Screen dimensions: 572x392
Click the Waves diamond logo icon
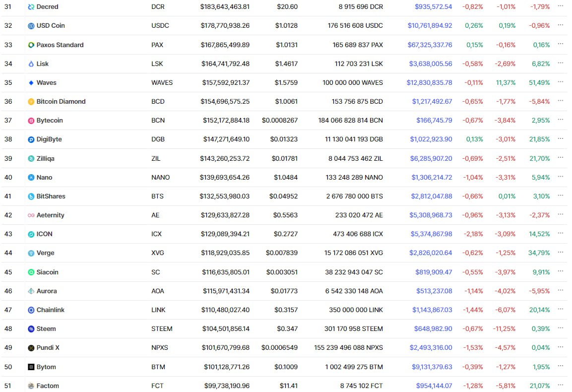click(x=31, y=83)
